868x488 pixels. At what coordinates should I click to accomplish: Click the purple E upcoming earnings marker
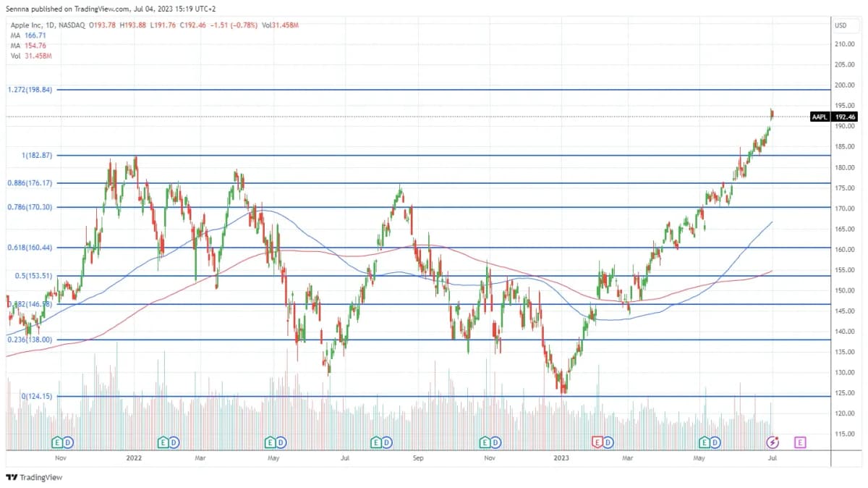800,442
